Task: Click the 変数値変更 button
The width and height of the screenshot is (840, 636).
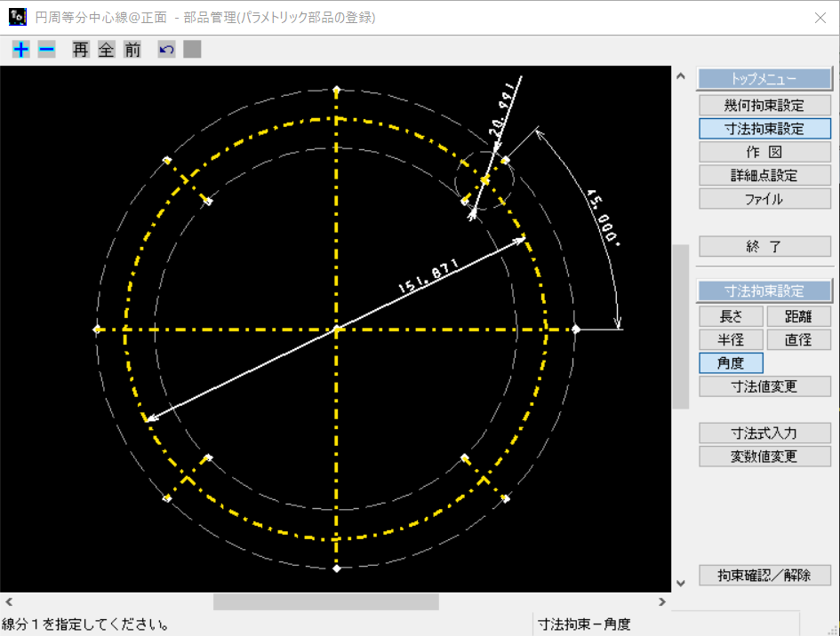Action: (x=764, y=457)
